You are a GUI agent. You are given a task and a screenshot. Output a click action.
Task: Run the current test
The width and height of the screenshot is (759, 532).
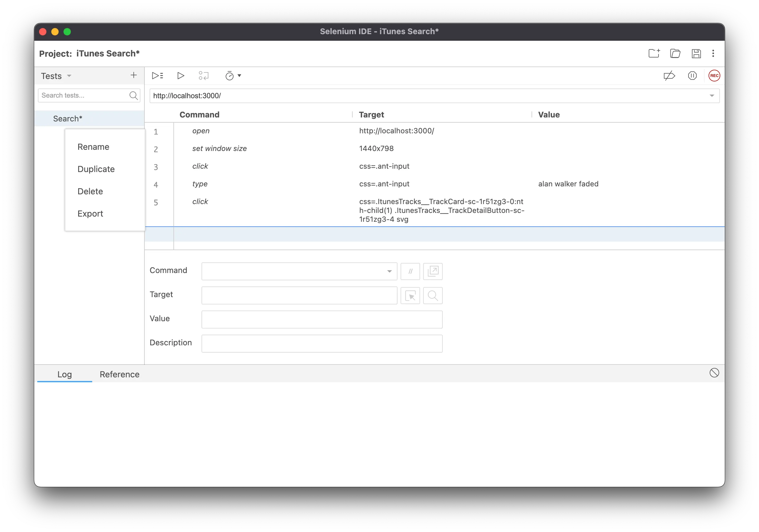pos(180,76)
